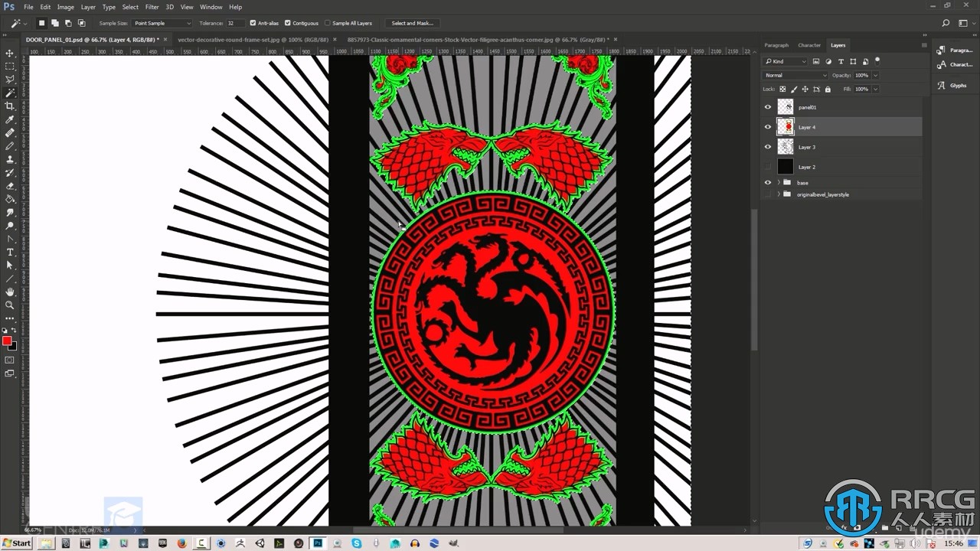Open the Window menu
Screen dimensions: 980x551
click(x=211, y=7)
